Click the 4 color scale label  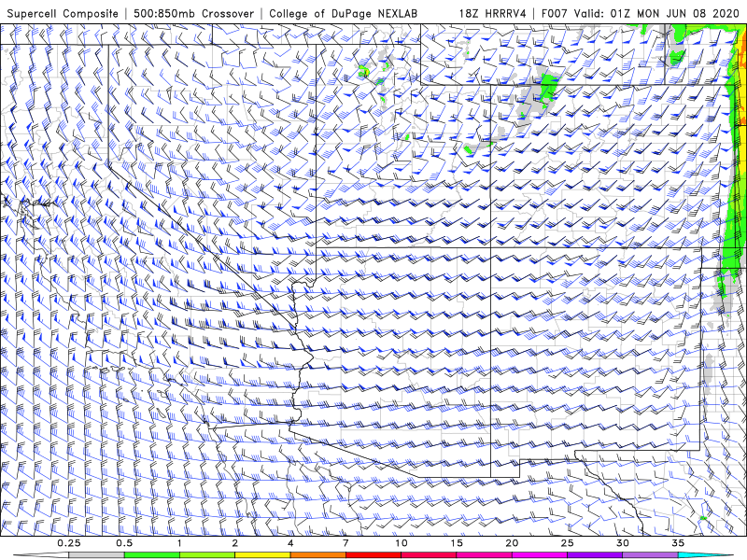tap(290, 543)
